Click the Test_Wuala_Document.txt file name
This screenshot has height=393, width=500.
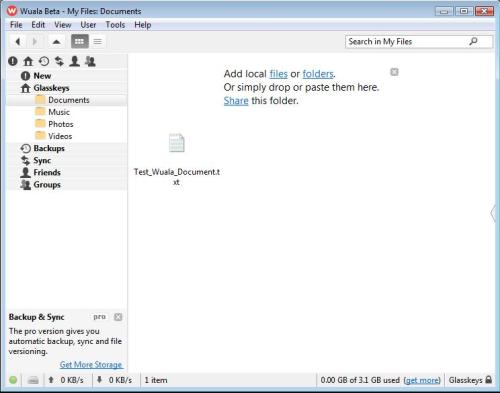tap(177, 177)
